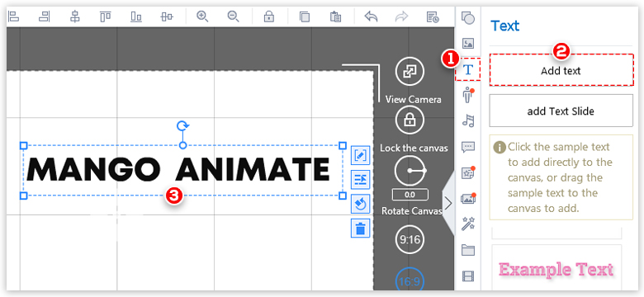Click text alignment settings icon beside text box

pyautogui.click(x=361, y=180)
